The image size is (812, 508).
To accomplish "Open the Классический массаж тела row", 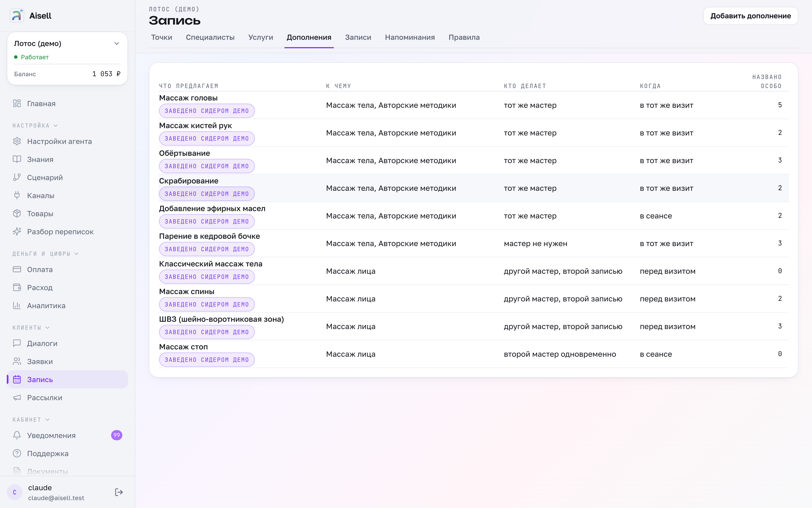I will click(x=474, y=271).
